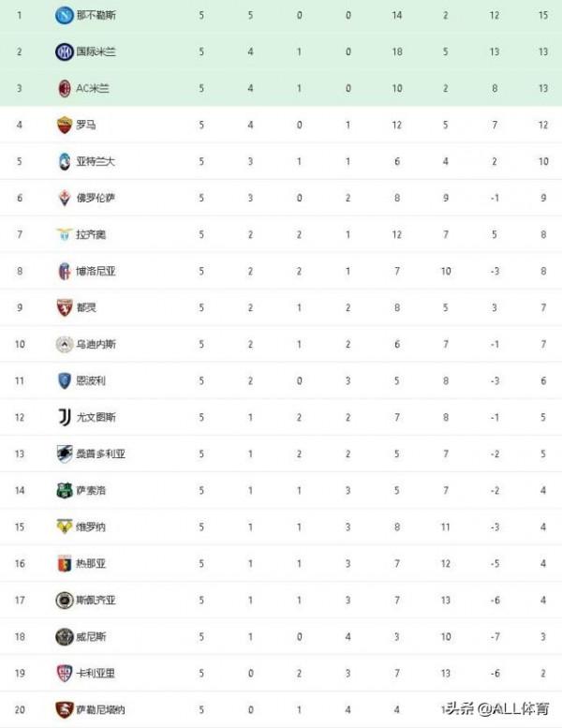The image size is (562, 728).
Task: Open the 那不勒斯 team link
Action: point(96,16)
